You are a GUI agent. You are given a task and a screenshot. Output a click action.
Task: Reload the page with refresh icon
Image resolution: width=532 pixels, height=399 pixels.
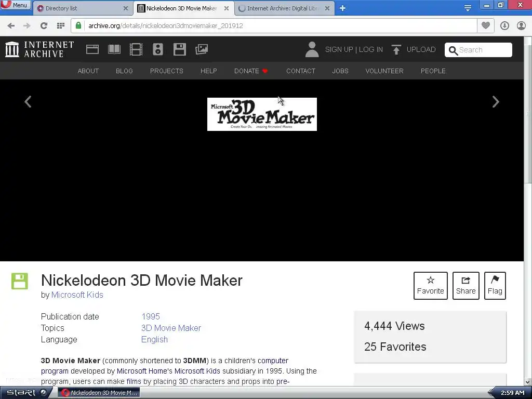pos(44,26)
